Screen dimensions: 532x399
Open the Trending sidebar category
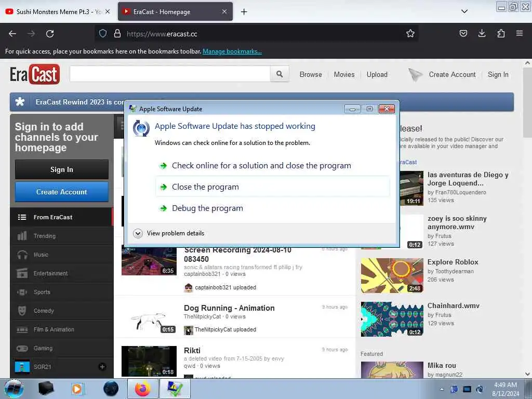point(62,236)
